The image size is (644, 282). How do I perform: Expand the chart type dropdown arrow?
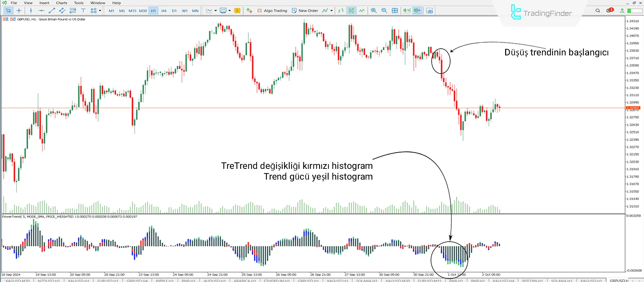(215, 11)
